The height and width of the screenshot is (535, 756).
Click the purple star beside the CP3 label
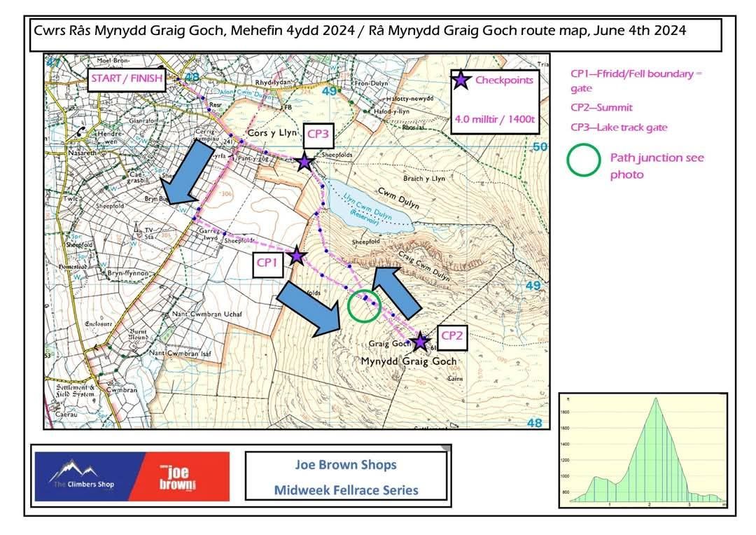pyautogui.click(x=304, y=162)
